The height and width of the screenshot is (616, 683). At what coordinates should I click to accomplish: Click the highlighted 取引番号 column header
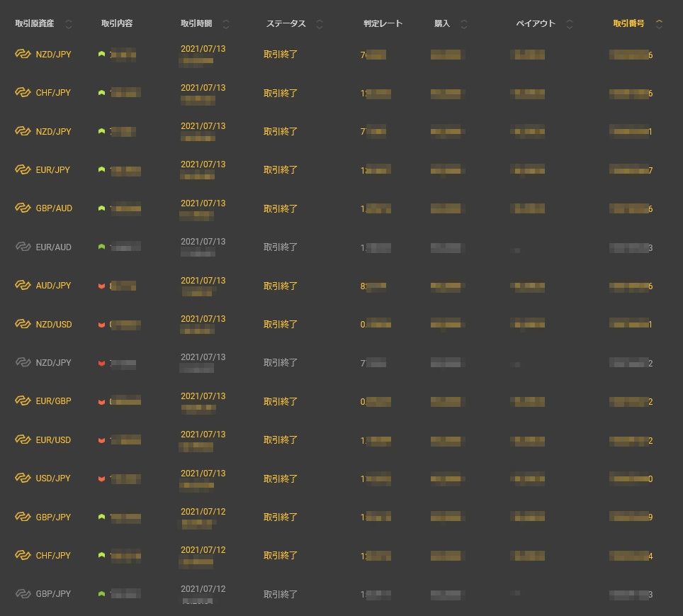(628, 23)
